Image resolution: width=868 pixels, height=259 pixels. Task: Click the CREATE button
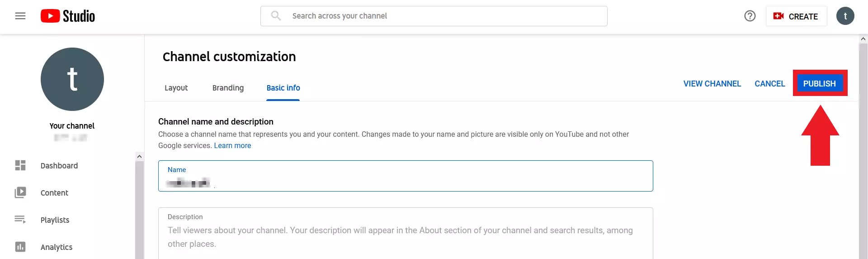pos(796,16)
